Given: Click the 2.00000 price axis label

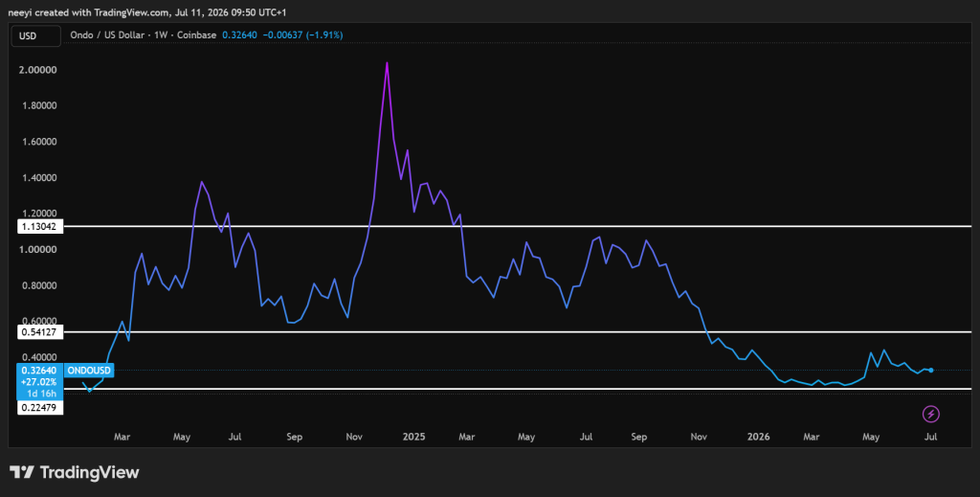Looking at the screenshot, I should 38,70.
